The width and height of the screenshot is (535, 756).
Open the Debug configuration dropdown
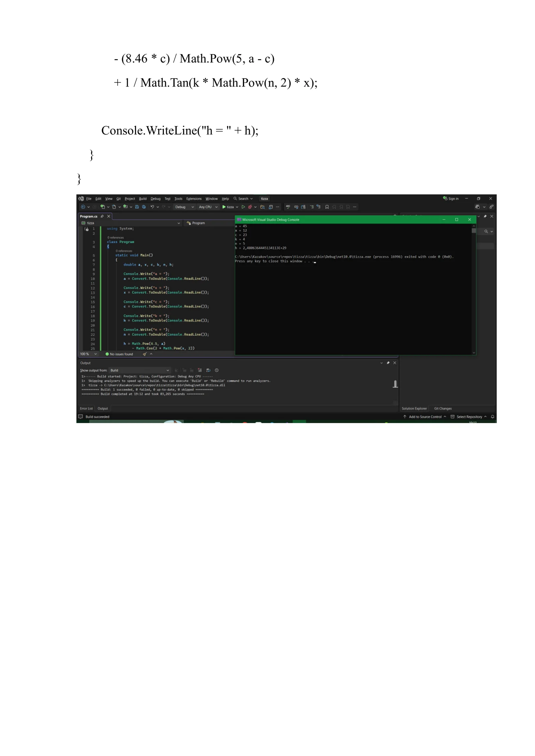click(185, 207)
